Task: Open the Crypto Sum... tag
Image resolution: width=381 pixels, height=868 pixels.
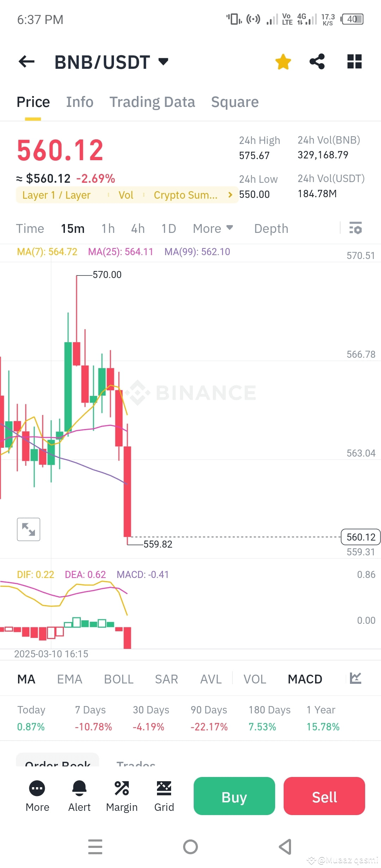Action: (x=186, y=195)
